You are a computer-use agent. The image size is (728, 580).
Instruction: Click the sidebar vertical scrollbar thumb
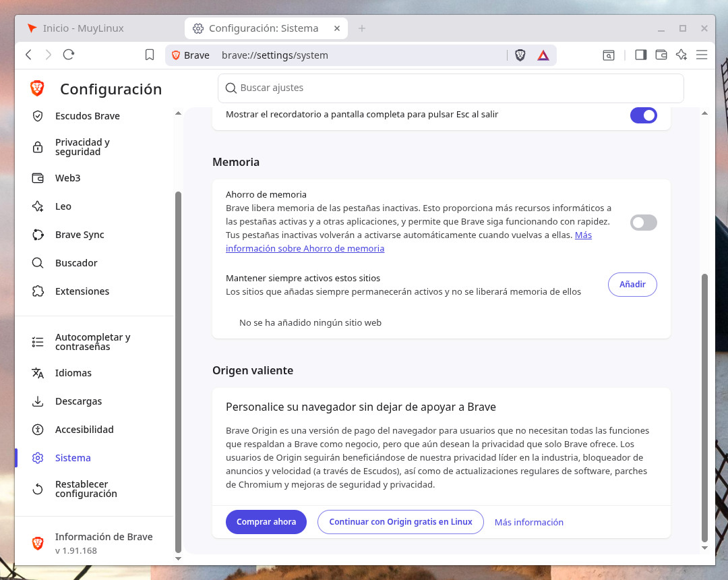[x=178, y=372]
